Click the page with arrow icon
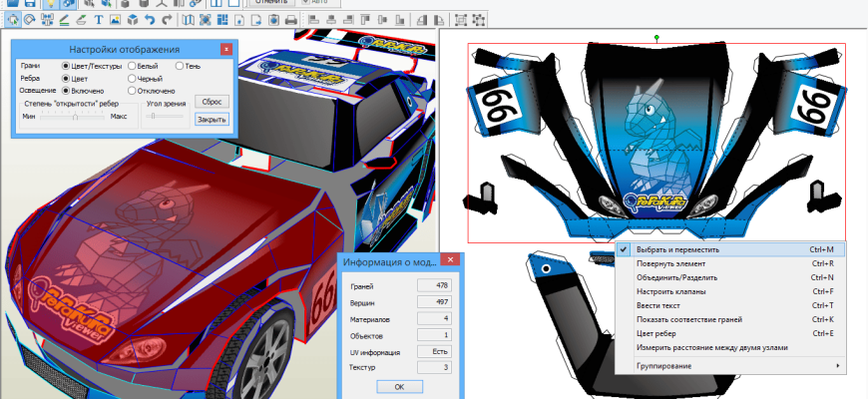868x399 pixels. [256, 20]
